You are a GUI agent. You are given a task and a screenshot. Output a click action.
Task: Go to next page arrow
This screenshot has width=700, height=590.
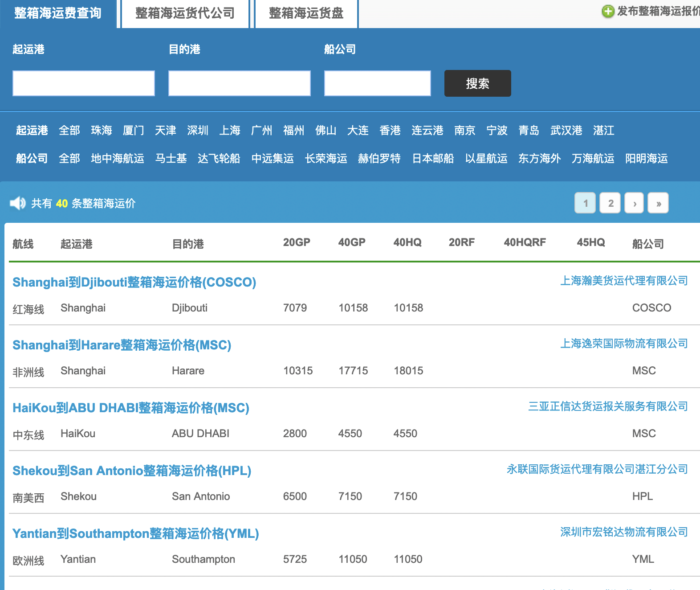click(x=635, y=203)
